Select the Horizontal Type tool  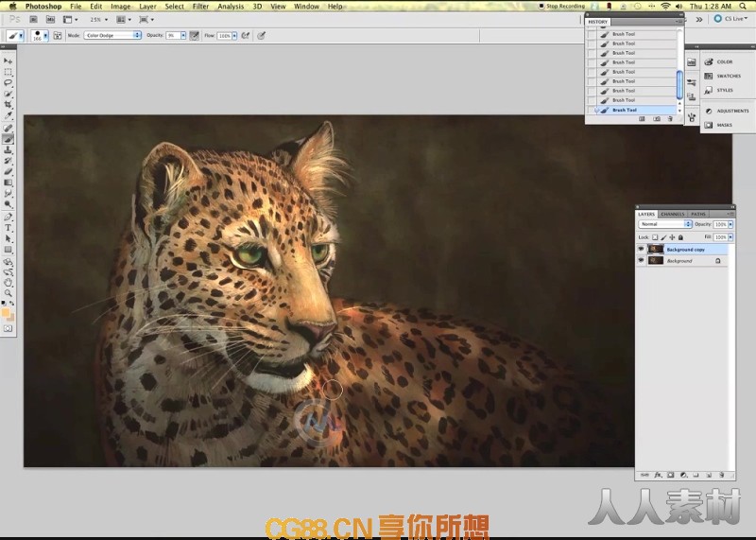[x=8, y=228]
